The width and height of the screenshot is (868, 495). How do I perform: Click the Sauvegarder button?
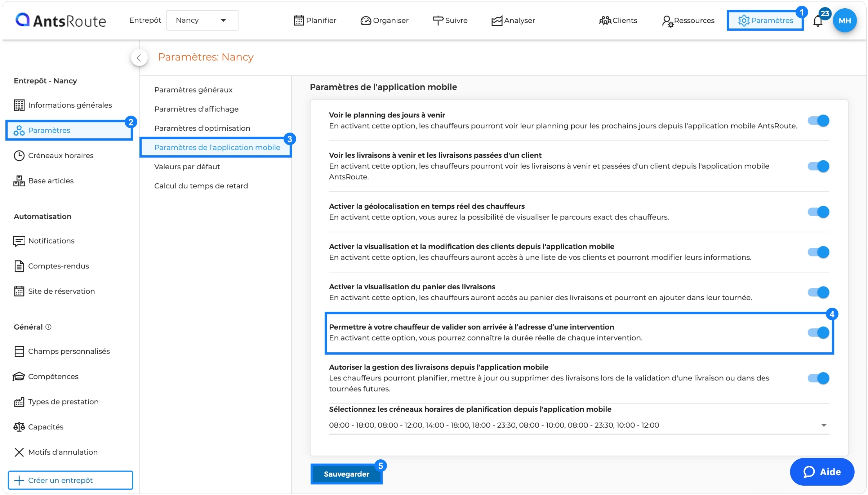(x=346, y=474)
